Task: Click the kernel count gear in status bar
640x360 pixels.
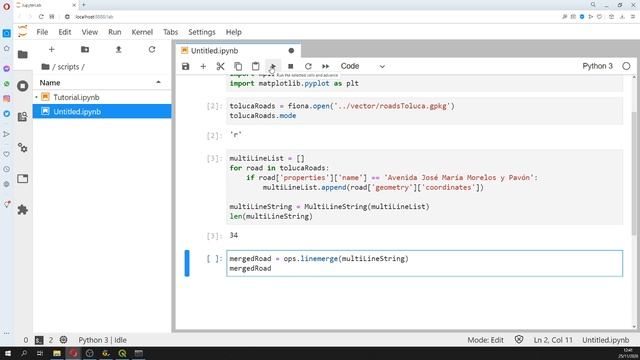Action: [63, 340]
